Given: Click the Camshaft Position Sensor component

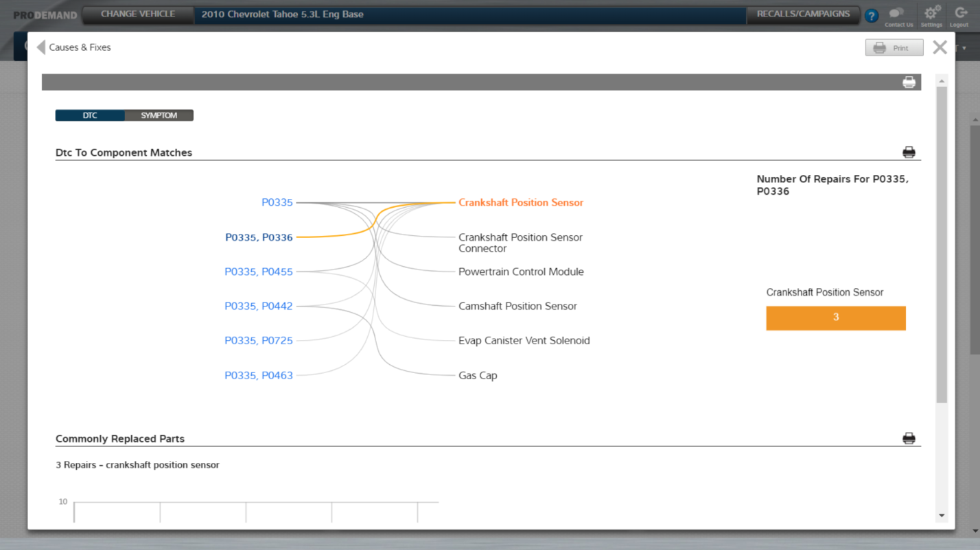Looking at the screenshot, I should tap(517, 306).
